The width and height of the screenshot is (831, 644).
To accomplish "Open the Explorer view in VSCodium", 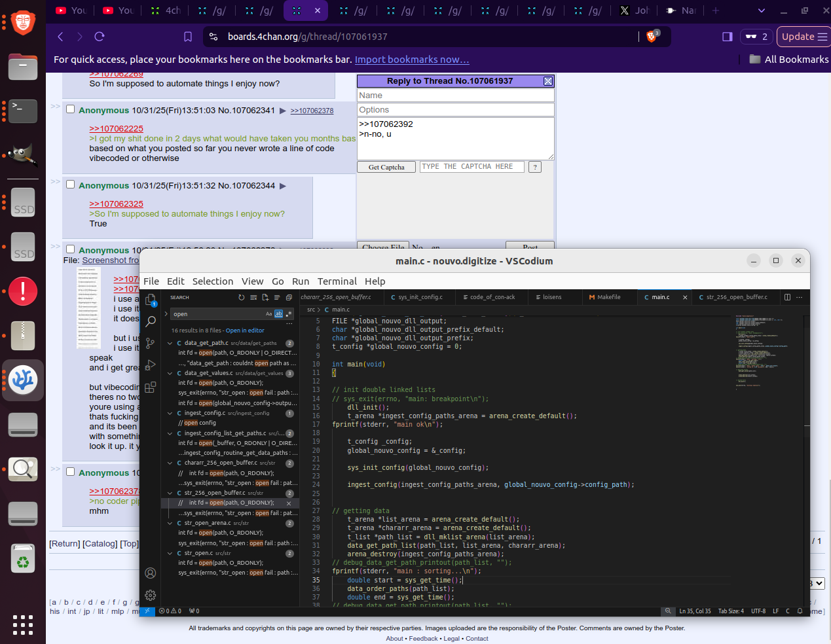I will [x=151, y=300].
